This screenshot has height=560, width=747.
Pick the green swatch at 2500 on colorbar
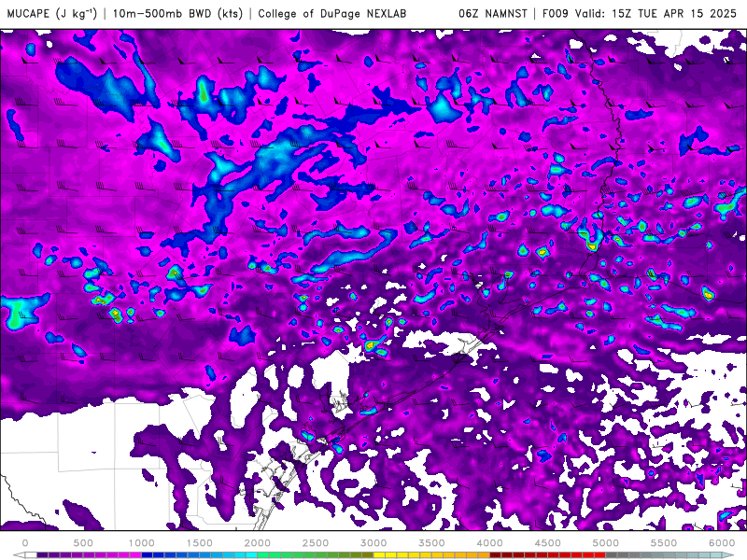321,555
